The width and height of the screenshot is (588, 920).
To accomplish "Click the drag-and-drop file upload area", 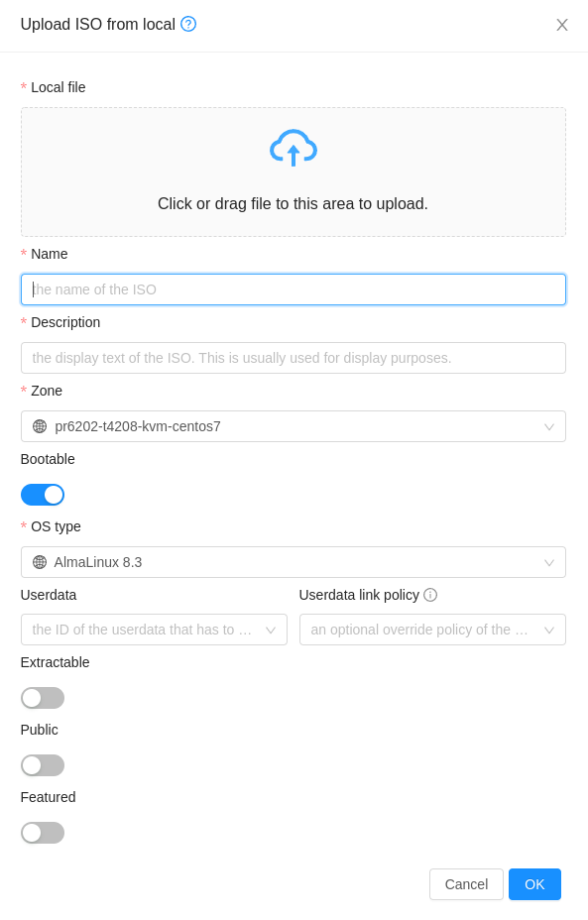I will (293, 172).
